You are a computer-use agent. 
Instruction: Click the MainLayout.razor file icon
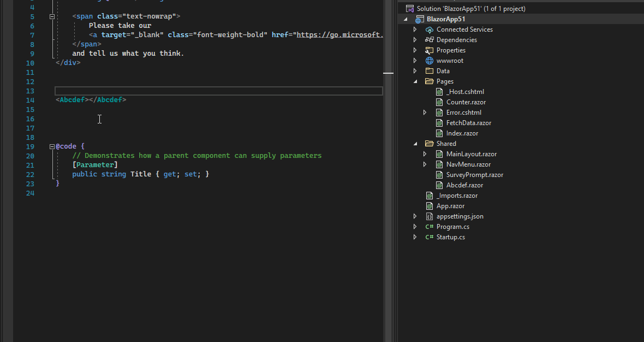coord(439,154)
